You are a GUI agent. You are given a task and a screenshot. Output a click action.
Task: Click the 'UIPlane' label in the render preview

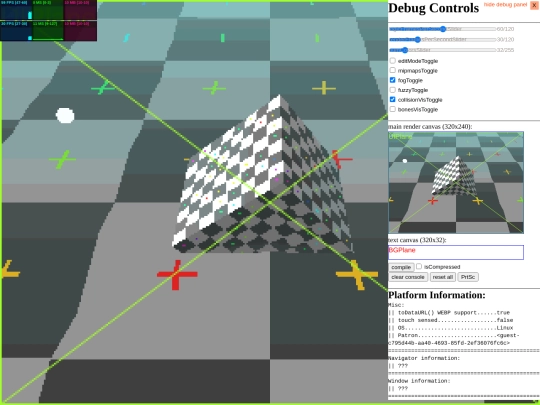(400, 136)
